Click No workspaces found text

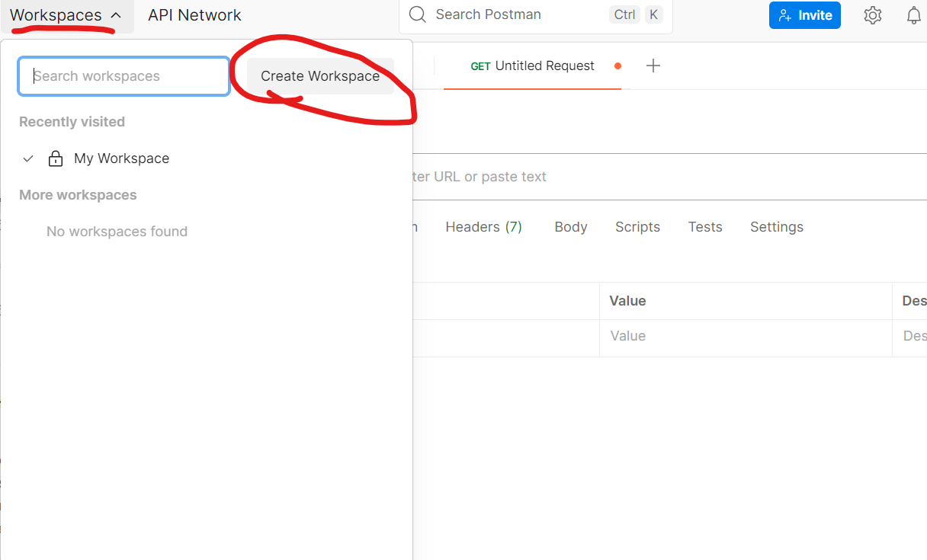click(117, 232)
